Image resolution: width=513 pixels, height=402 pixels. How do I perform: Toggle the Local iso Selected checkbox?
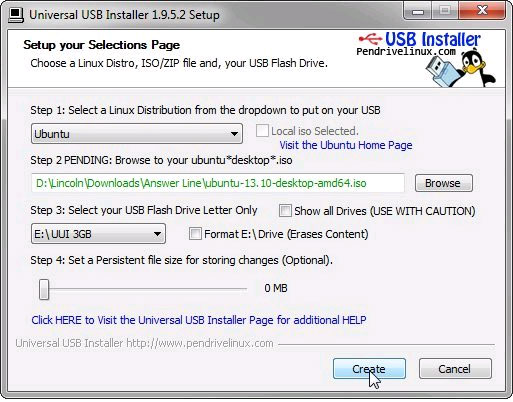(262, 131)
